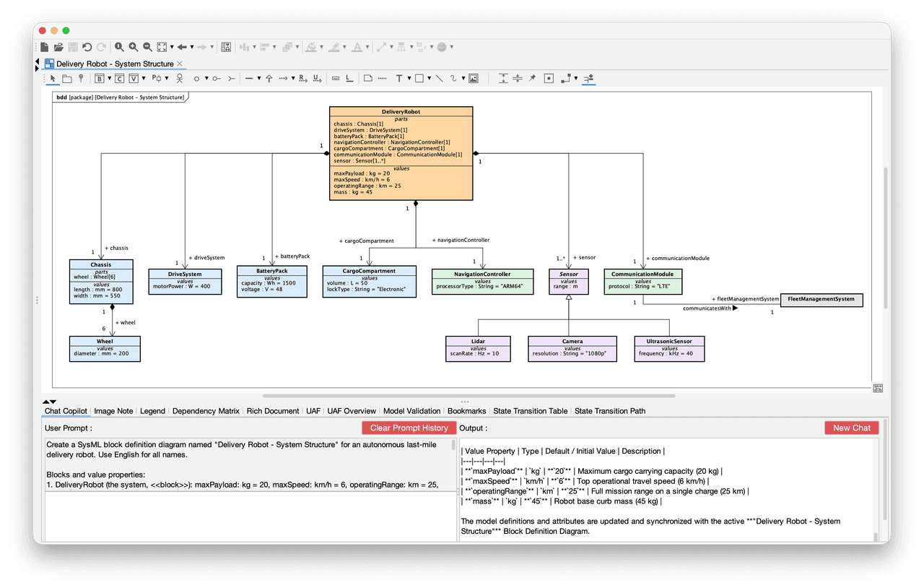This screenshot has width=924, height=588.
Task: Open dropdown beside Rectangle shape tool
Action: pyautogui.click(x=429, y=78)
